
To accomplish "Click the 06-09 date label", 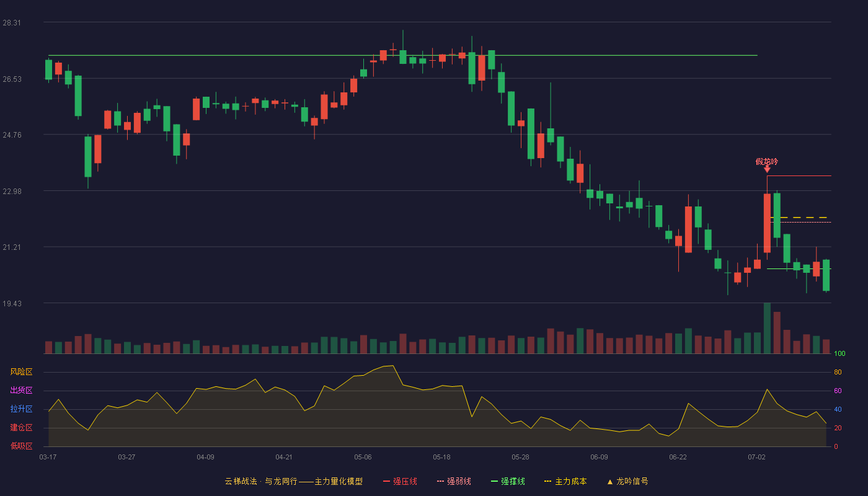I will point(599,457).
